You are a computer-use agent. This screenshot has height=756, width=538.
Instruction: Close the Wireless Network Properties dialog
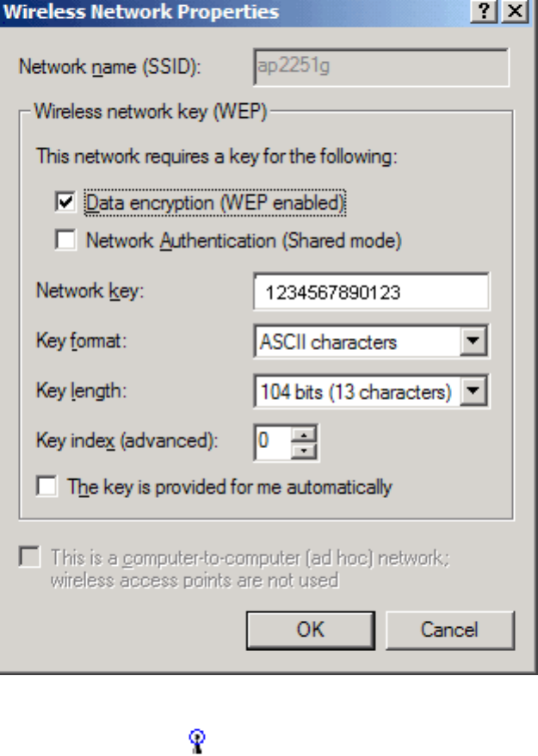516,12
